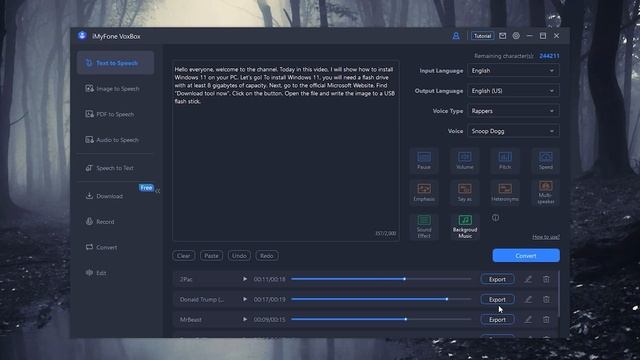Open the mail feedback icon

[502, 36]
